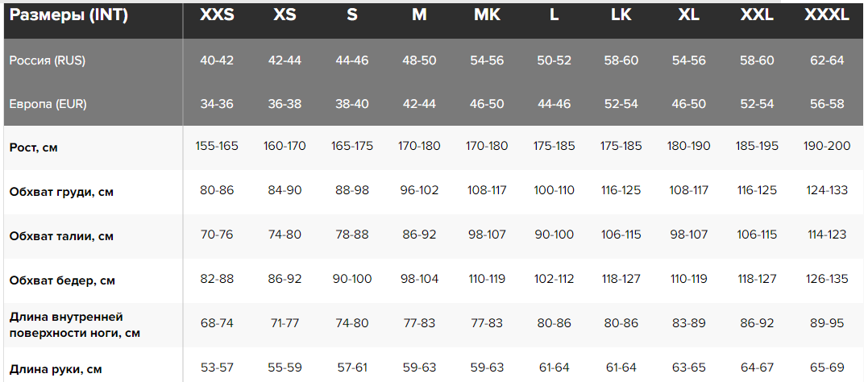Click the 83-89 inseam length cell
Image resolution: width=868 pixels, height=382 pixels.
click(x=689, y=323)
